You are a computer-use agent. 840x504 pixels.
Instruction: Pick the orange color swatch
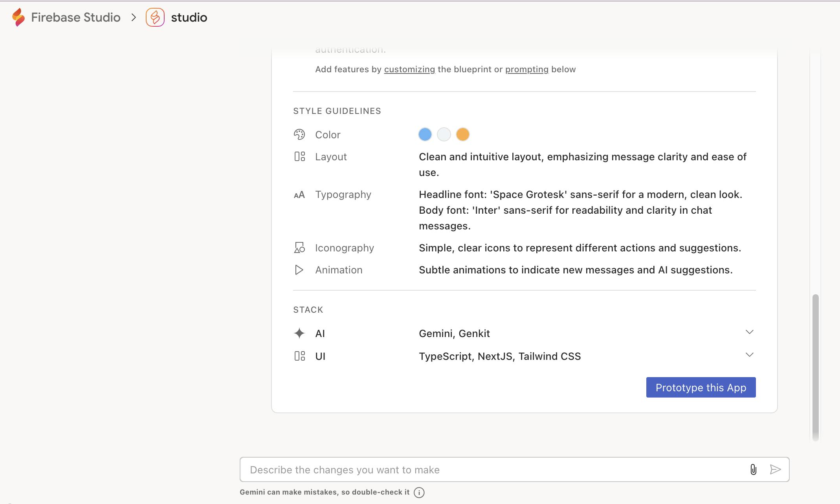click(x=462, y=134)
